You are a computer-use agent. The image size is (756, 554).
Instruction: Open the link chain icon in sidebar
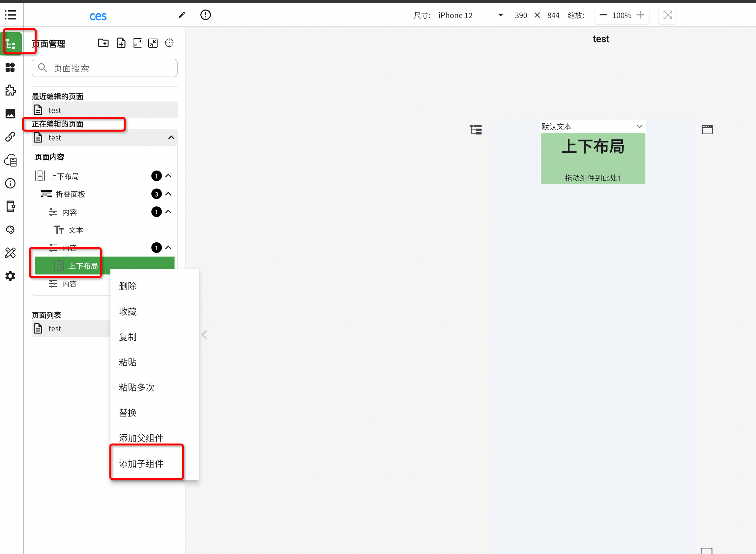[11, 137]
